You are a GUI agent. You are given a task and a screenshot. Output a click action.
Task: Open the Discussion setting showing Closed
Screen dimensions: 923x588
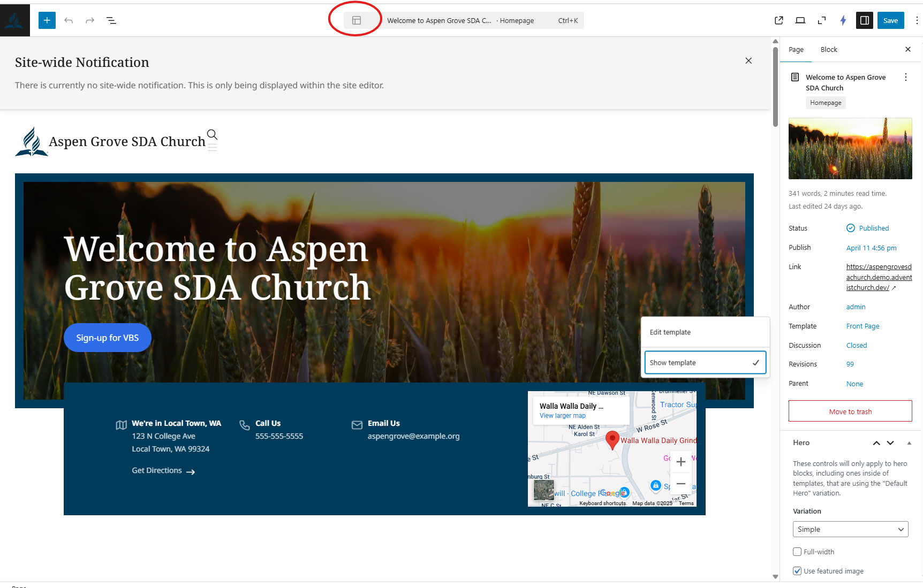click(857, 345)
